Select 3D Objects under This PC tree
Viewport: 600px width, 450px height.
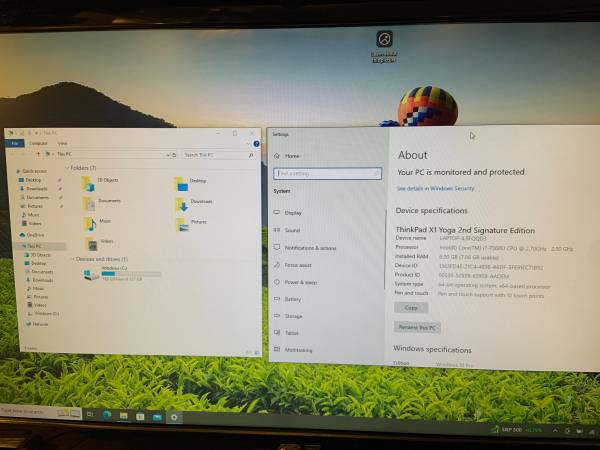[x=40, y=255]
